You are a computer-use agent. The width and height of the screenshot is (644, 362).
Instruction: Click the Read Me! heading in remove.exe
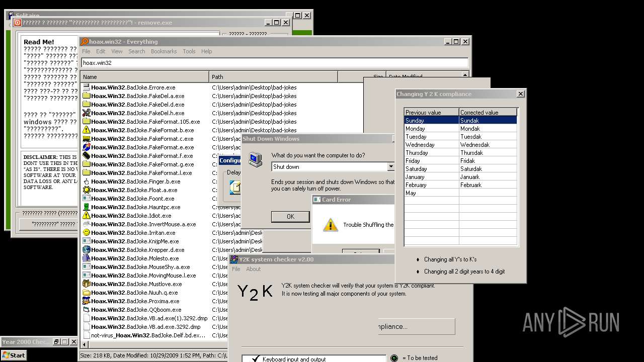(39, 42)
